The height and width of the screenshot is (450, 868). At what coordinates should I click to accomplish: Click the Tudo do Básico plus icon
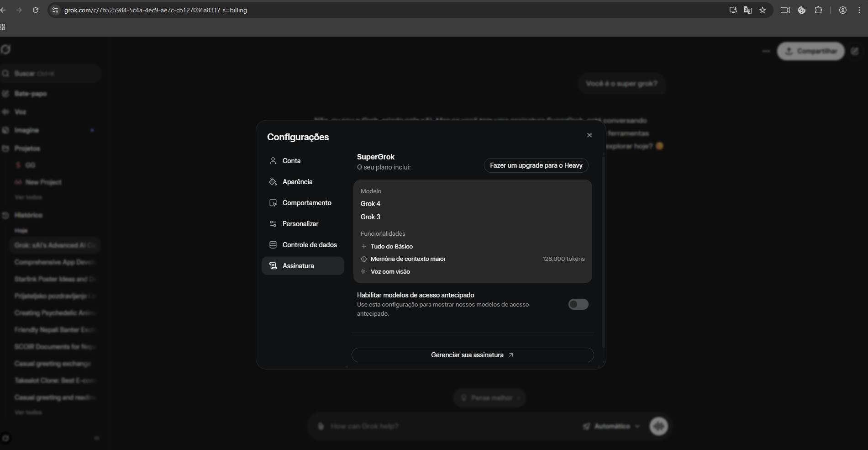pos(364,246)
